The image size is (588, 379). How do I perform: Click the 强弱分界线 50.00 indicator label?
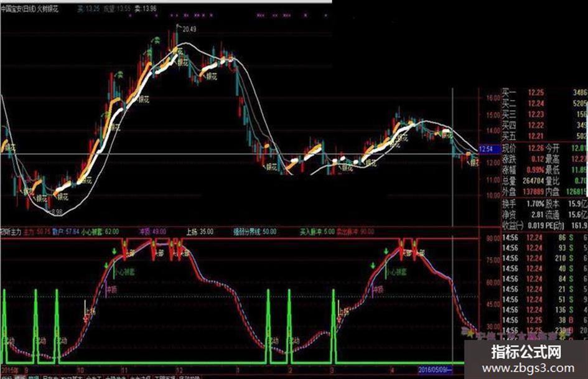pyautogui.click(x=255, y=232)
